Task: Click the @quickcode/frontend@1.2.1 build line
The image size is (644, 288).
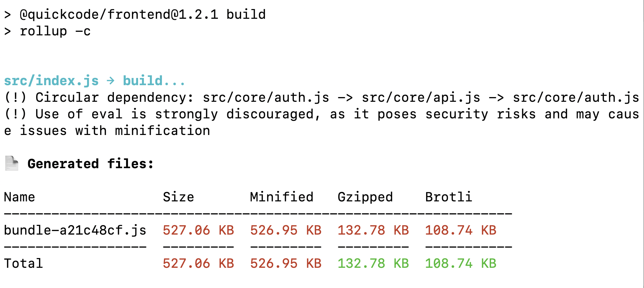Action: [135, 14]
